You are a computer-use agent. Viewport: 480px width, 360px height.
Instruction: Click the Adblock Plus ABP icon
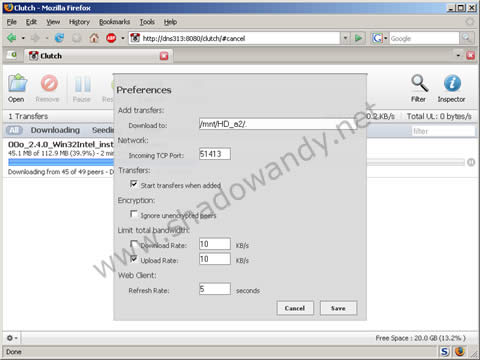[111, 38]
